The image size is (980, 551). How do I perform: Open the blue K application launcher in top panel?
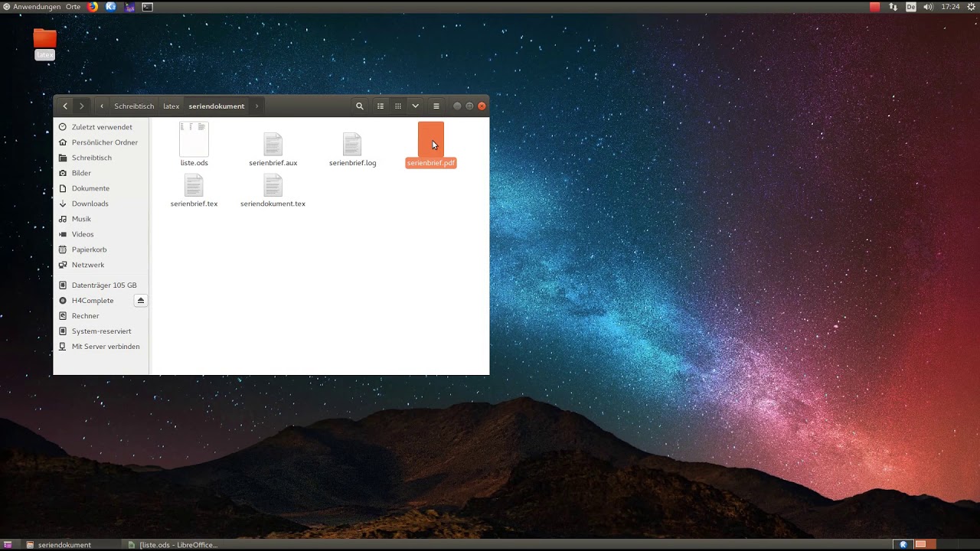coord(111,7)
